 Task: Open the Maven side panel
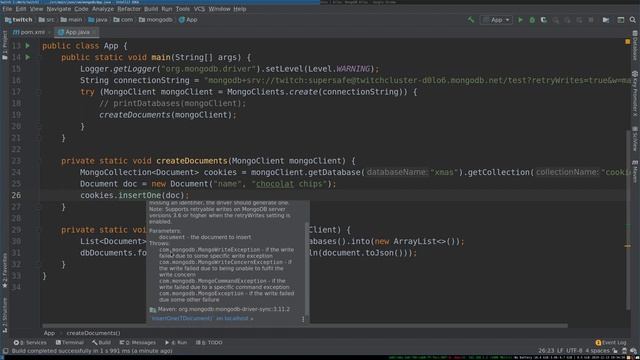pos(635,171)
